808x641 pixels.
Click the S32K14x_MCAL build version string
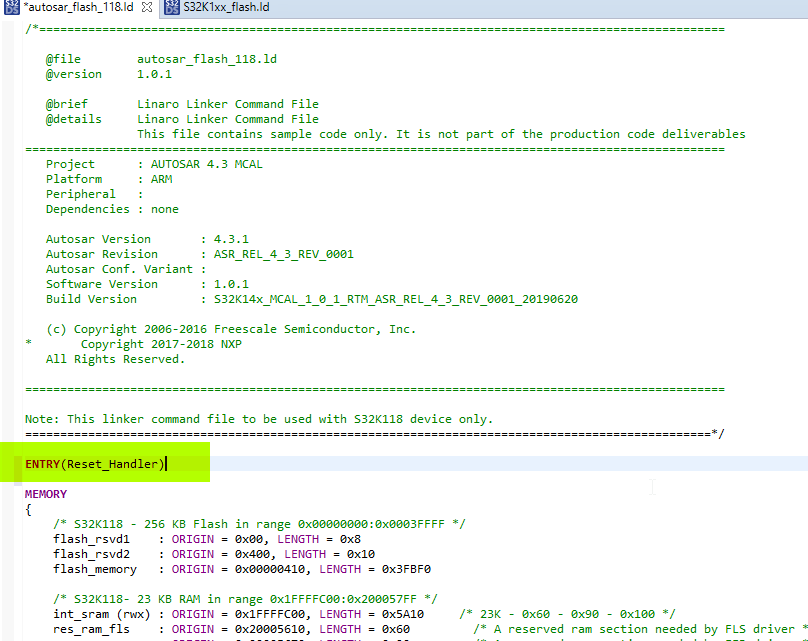point(396,299)
